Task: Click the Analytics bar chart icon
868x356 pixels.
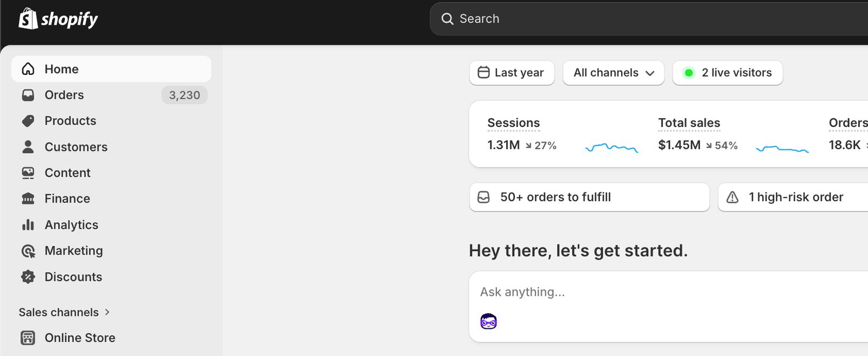Action: tap(28, 225)
